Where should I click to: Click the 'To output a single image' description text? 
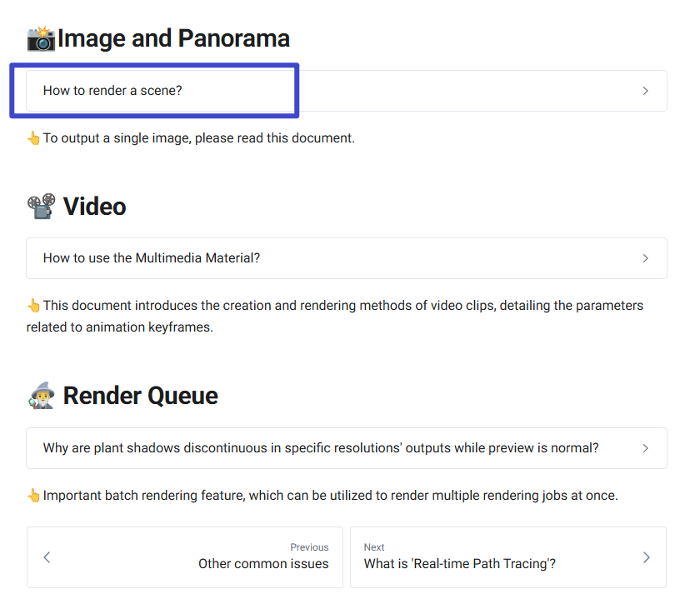[x=198, y=138]
